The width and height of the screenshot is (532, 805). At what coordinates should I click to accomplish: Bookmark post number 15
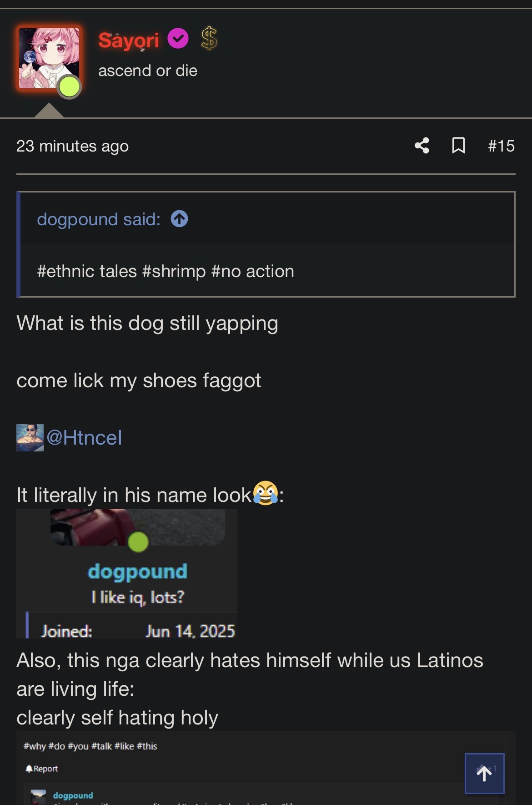458,146
